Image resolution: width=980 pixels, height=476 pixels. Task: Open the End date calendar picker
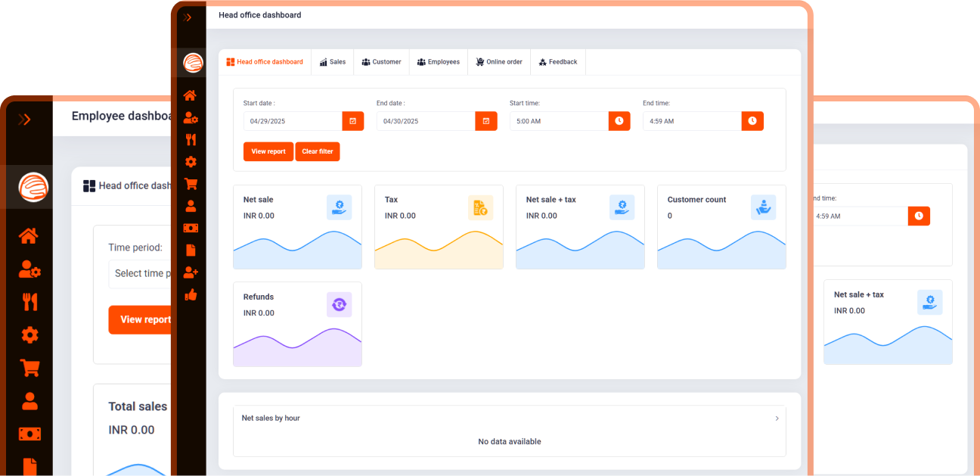(486, 121)
